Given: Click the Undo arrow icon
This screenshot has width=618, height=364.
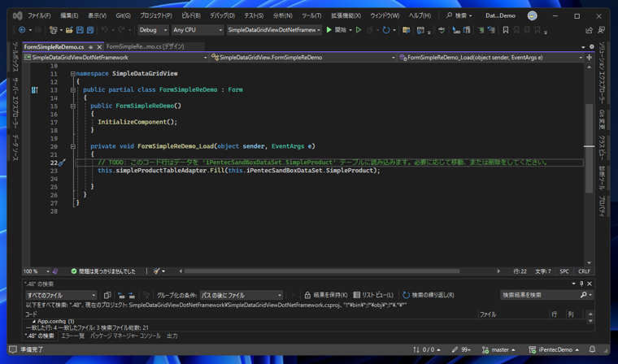Looking at the screenshot, I should coord(104,30).
